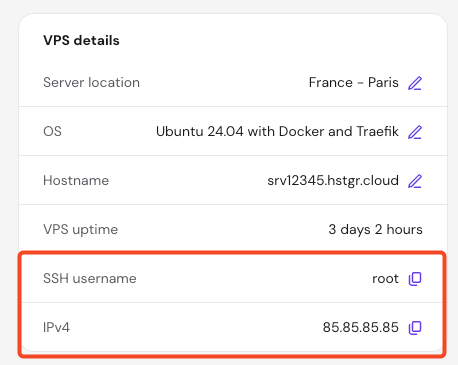Click the Hostname label
Image resolution: width=458 pixels, height=365 pixels.
(76, 180)
